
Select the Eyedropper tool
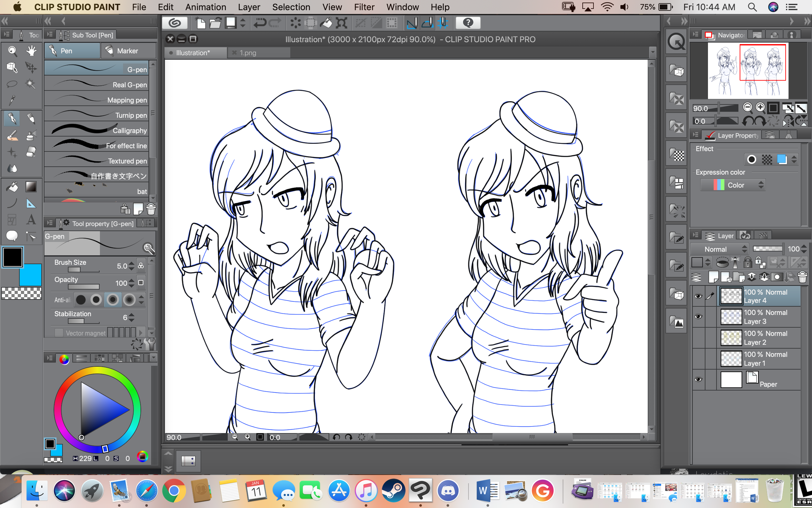click(12, 100)
